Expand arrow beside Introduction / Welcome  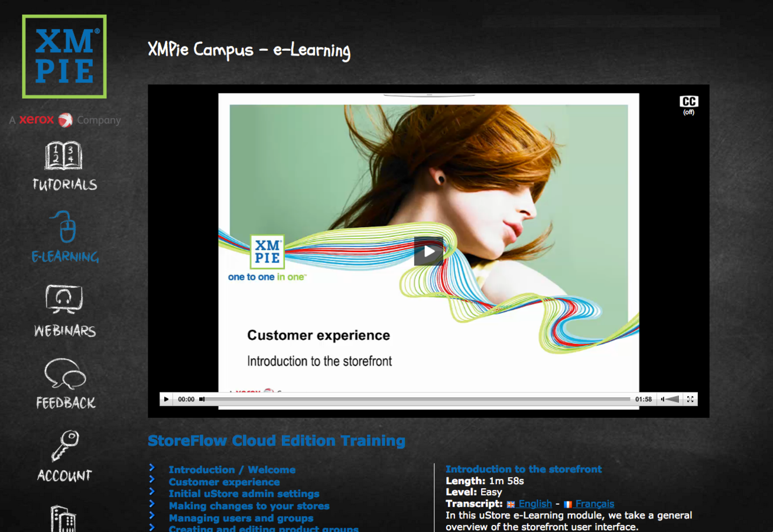point(152,468)
